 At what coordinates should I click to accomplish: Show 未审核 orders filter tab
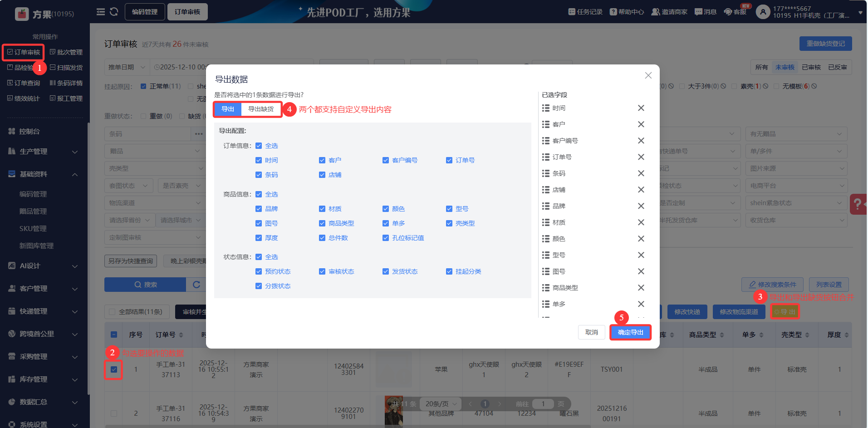click(x=785, y=67)
